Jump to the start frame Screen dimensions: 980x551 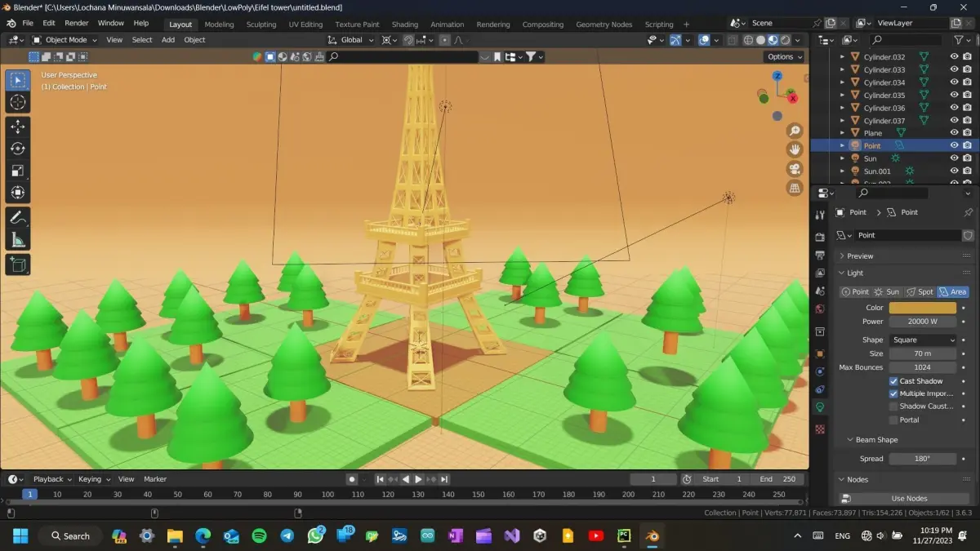coord(381,479)
